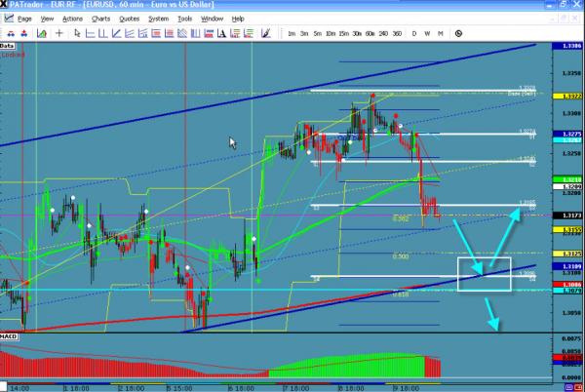585x392 pixels.
Task: Click the first red-blue people icon in toolbar
Action: 11,33
